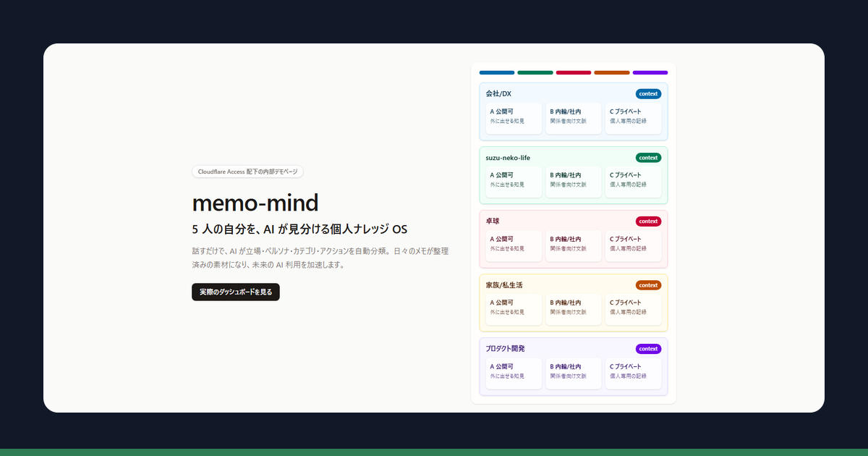
Task: Click the 5 人の自分を subtitle text
Action: (299, 229)
